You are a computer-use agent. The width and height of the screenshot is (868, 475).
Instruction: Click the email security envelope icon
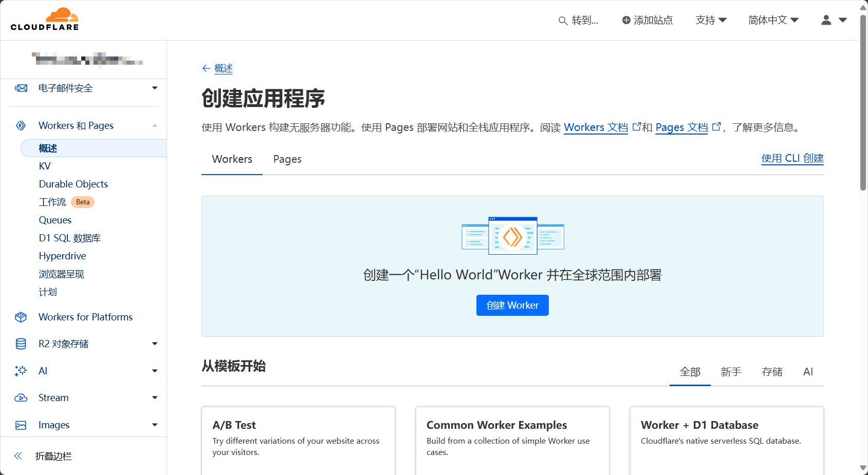pyautogui.click(x=21, y=88)
